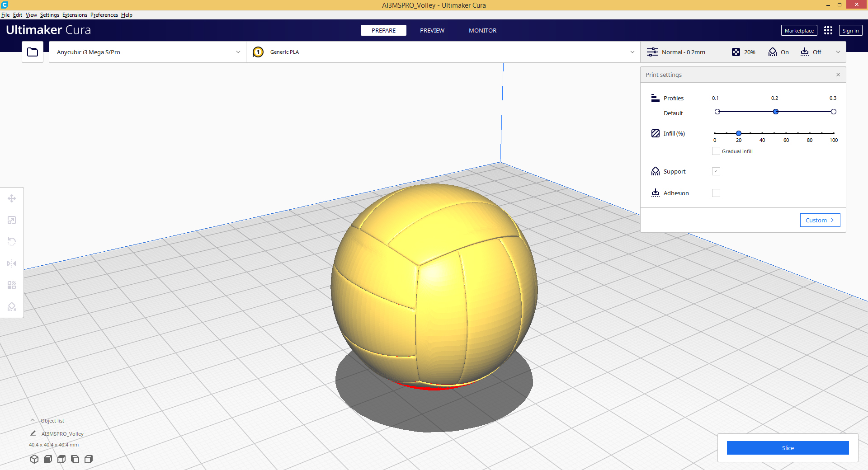The image size is (868, 470).
Task: Expand the Generic PLA material dropdown
Action: (x=632, y=52)
